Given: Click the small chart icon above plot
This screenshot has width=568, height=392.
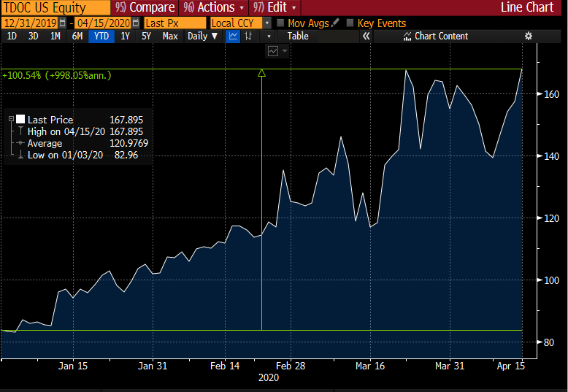Looking at the screenshot, I should coord(273,51).
